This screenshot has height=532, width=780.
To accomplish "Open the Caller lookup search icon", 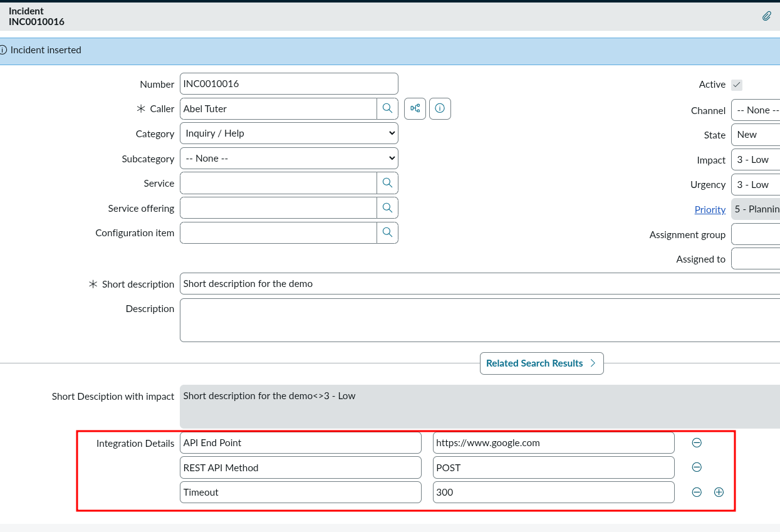I will pos(387,108).
